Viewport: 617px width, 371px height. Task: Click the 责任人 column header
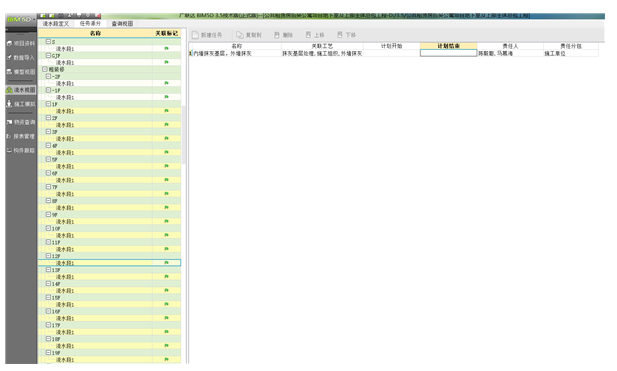tap(510, 46)
